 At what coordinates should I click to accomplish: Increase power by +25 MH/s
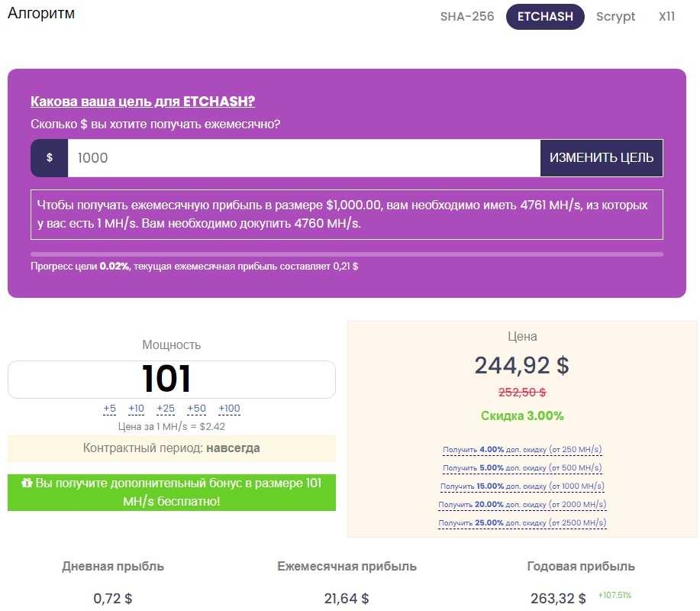click(166, 409)
